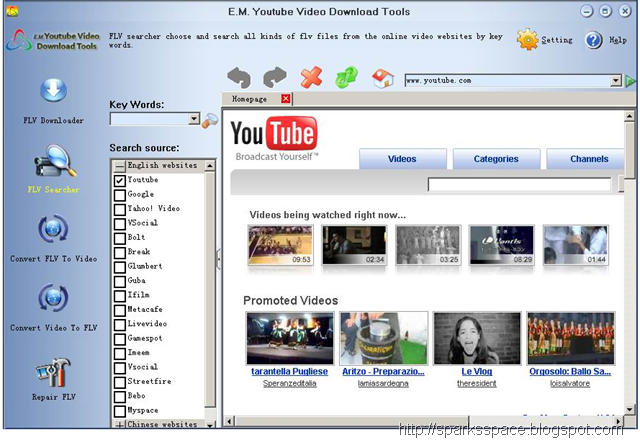The width and height of the screenshot is (640, 440).
Task: Go to home page via house icon
Action: (383, 78)
